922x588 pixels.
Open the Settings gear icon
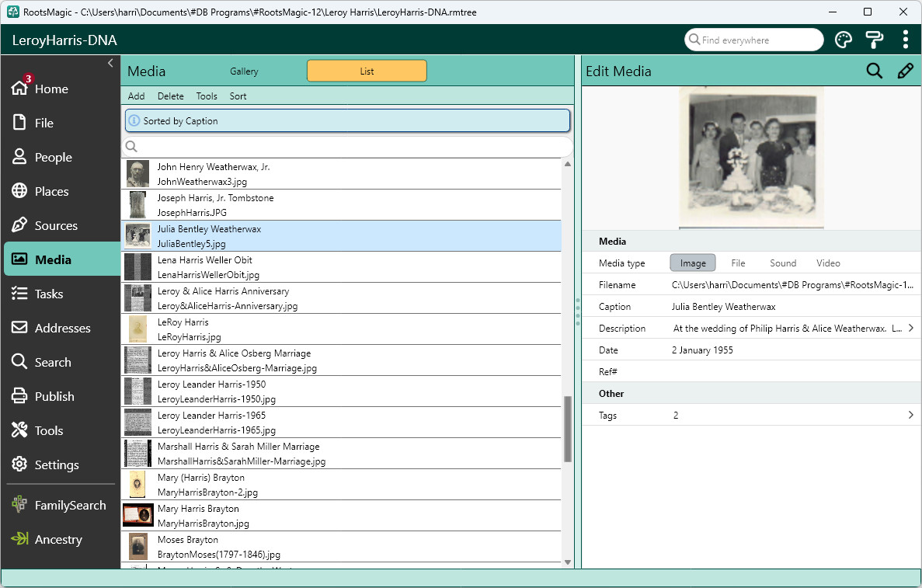19,464
